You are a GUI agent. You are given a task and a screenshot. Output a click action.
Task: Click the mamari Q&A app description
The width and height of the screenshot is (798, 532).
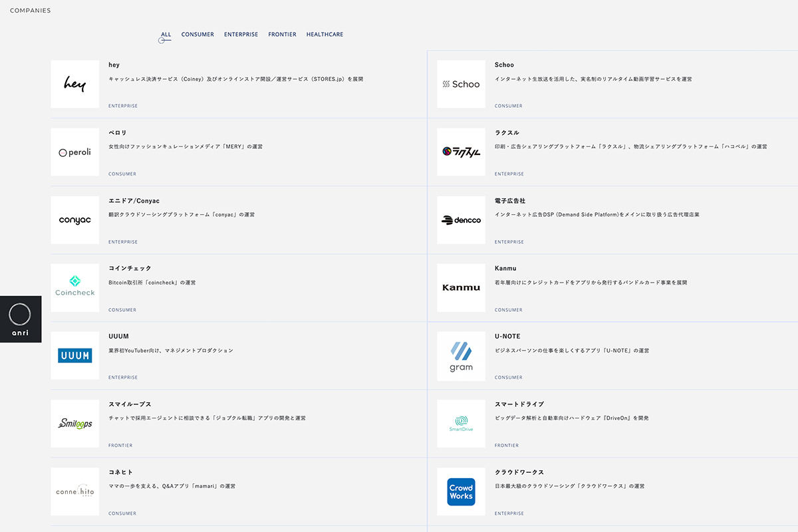tap(172, 486)
